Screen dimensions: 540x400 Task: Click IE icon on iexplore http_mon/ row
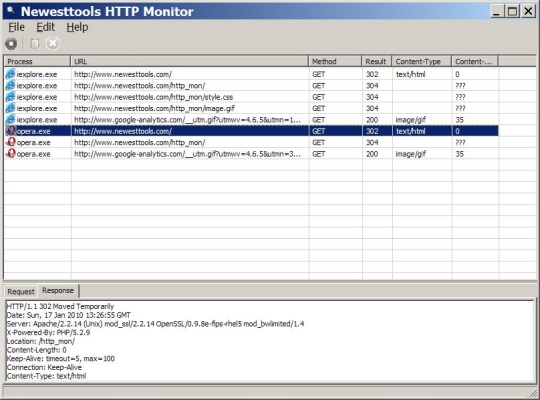coord(11,85)
